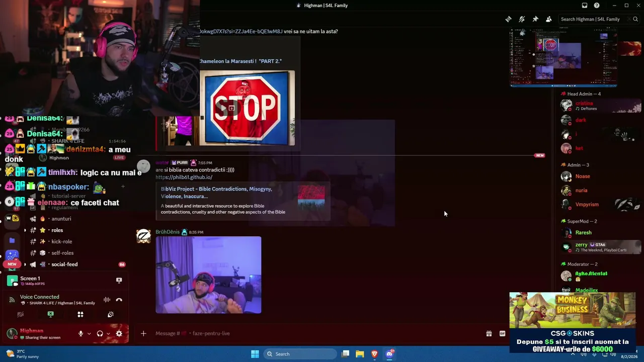
Task: Disconnect from the voice channel
Action: click(119, 300)
